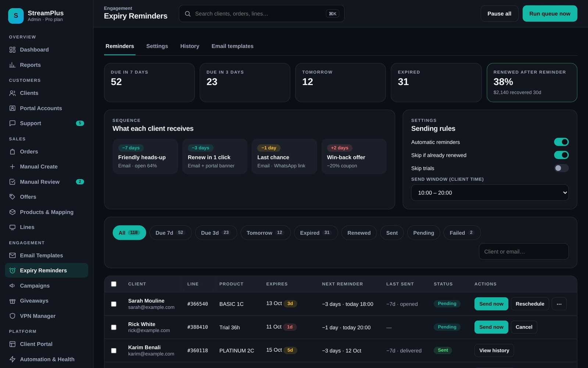Image resolution: width=588 pixels, height=368 pixels.
Task: Open the more actions menu for Sarah Mouline
Action: point(559,304)
